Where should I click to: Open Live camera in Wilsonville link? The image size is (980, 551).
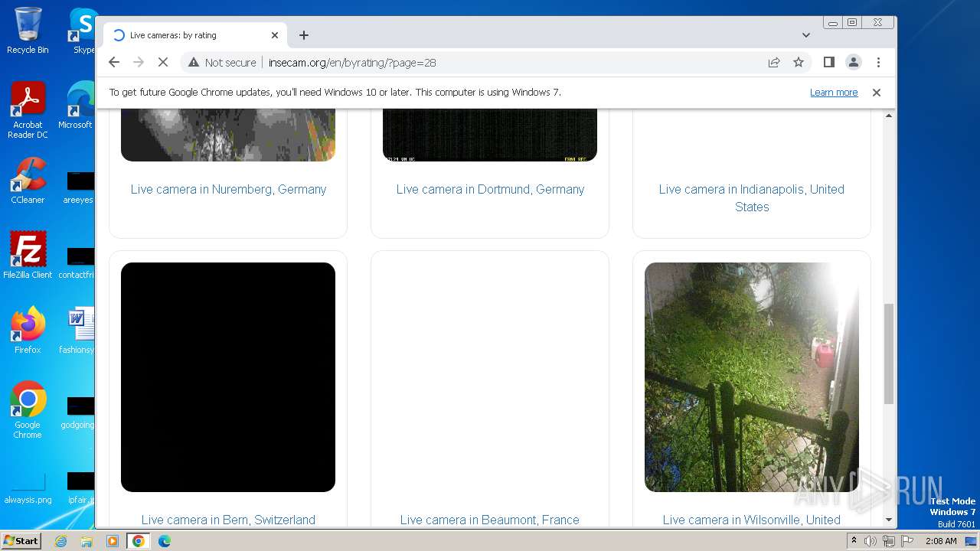[752, 520]
